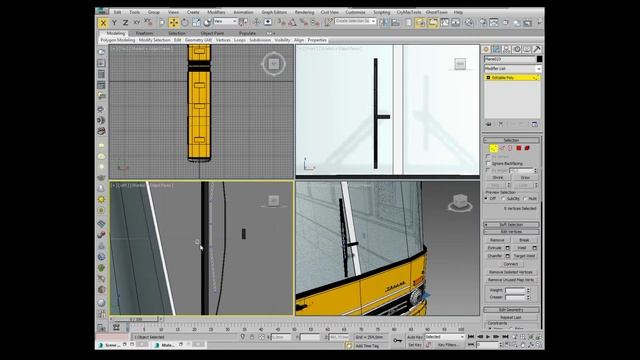The image size is (640, 360).
Task: Open the Hierarchy command panel tab
Action: coord(507,49)
